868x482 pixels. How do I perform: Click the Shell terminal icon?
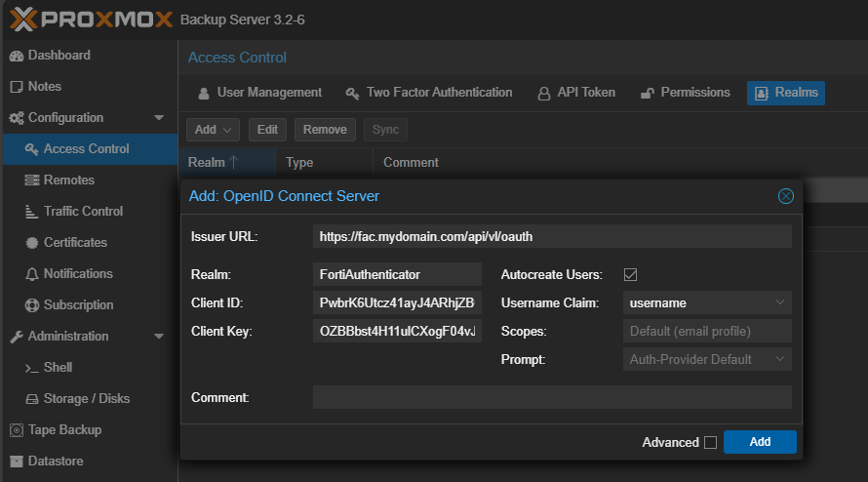(32, 368)
